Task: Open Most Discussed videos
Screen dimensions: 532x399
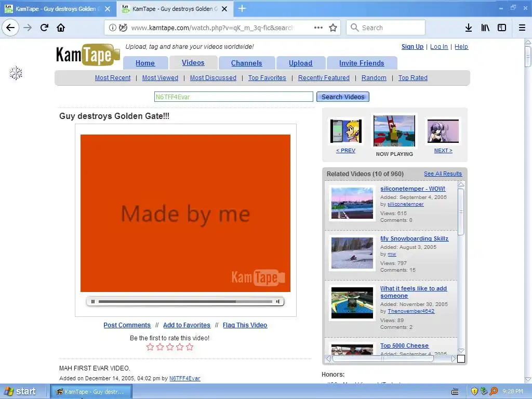Action: tap(213, 78)
